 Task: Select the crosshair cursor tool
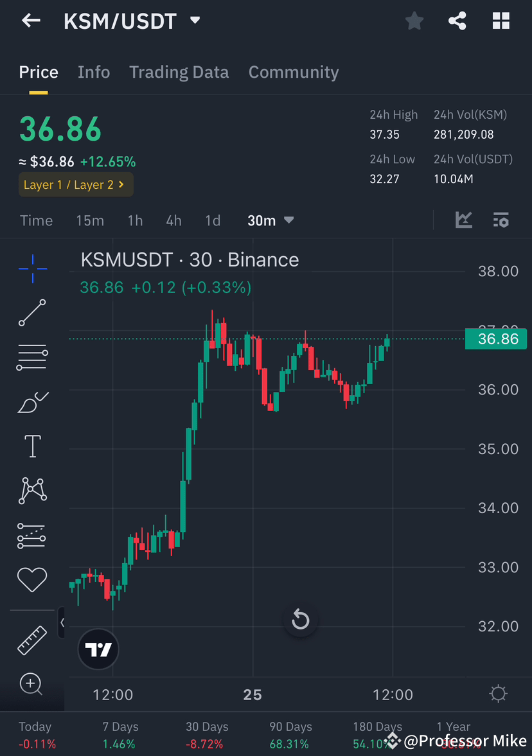tap(32, 268)
